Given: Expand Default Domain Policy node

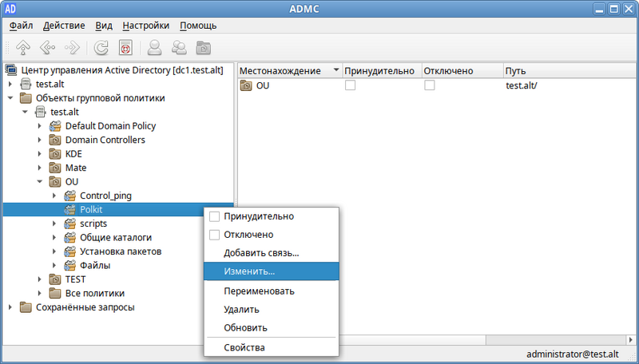Looking at the screenshot, I should tap(40, 126).
